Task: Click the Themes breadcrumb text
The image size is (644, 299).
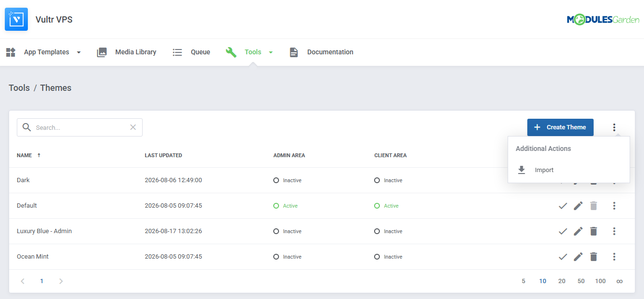Action: pos(56,88)
